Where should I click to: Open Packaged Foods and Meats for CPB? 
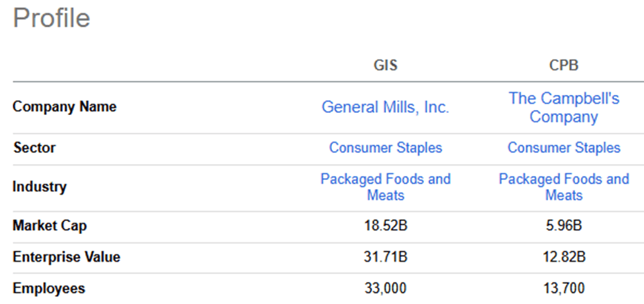click(564, 187)
